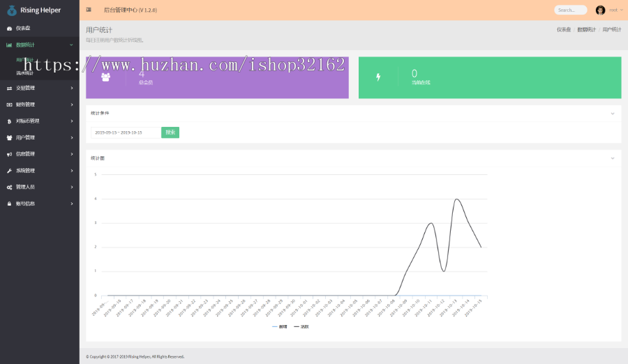Collapse the 统计条件 panel chevron
The height and width of the screenshot is (364, 628).
pyautogui.click(x=613, y=114)
